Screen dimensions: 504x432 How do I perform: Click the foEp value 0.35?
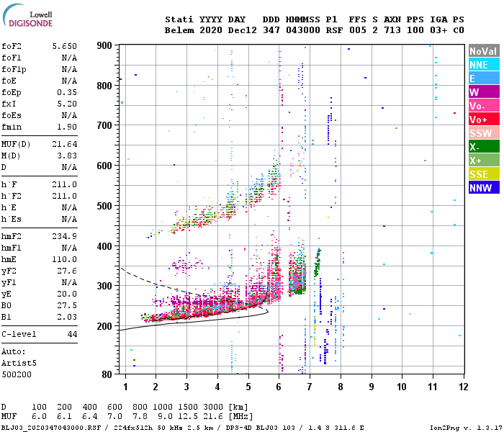(x=67, y=93)
